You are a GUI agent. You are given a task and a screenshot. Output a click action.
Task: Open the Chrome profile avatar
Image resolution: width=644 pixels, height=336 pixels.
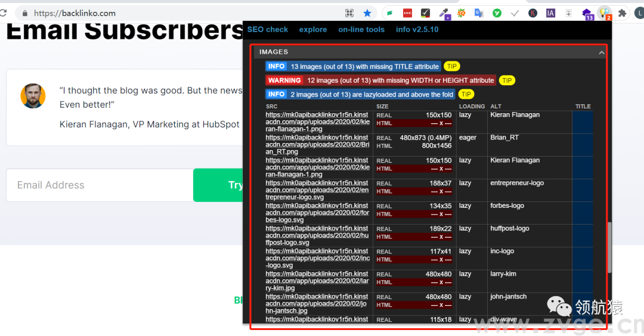pyautogui.click(x=639, y=13)
